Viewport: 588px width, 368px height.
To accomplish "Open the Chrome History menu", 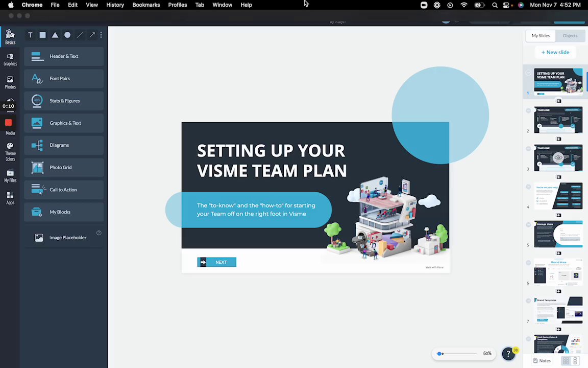I will click(115, 5).
